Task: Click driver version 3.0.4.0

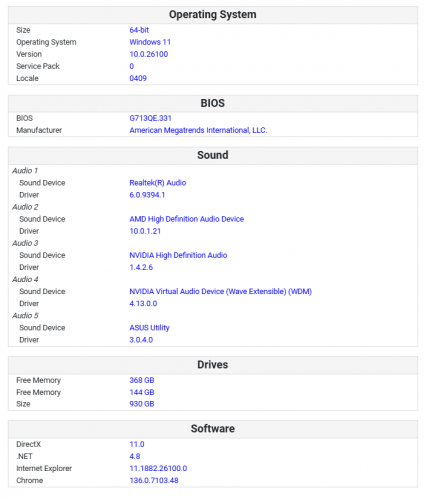Action: pos(141,340)
